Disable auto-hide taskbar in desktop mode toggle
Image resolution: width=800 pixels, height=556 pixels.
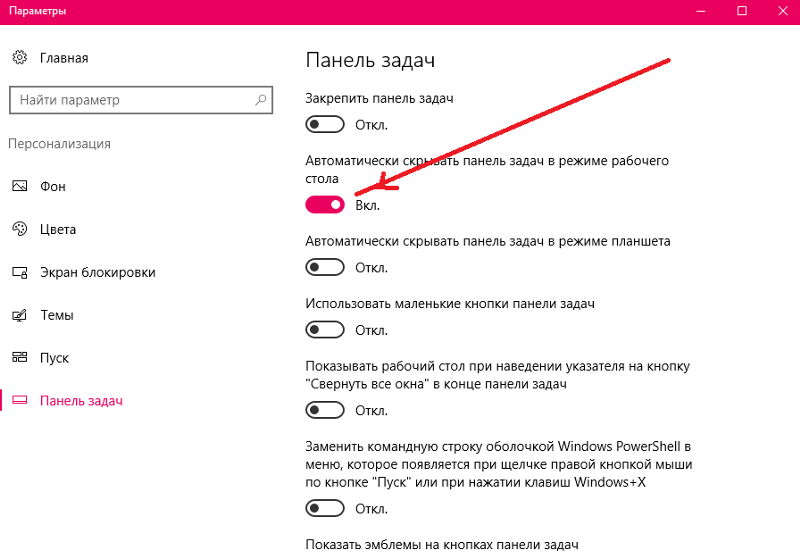[x=325, y=205]
